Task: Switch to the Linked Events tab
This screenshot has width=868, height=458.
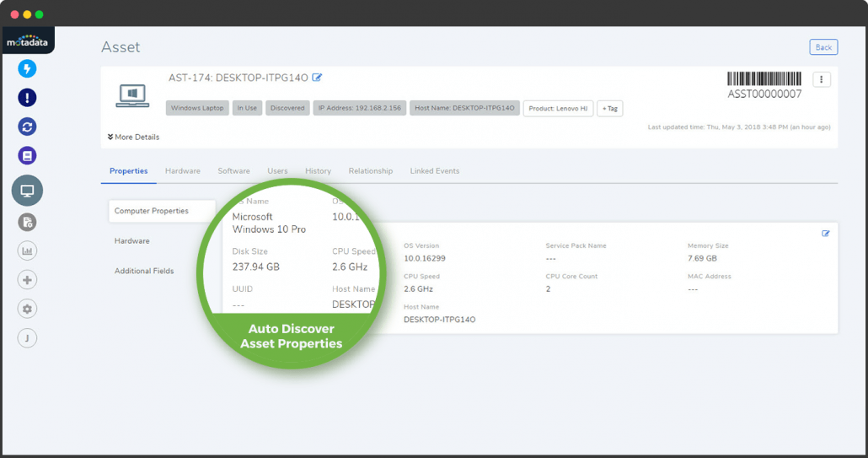Action: click(x=435, y=171)
